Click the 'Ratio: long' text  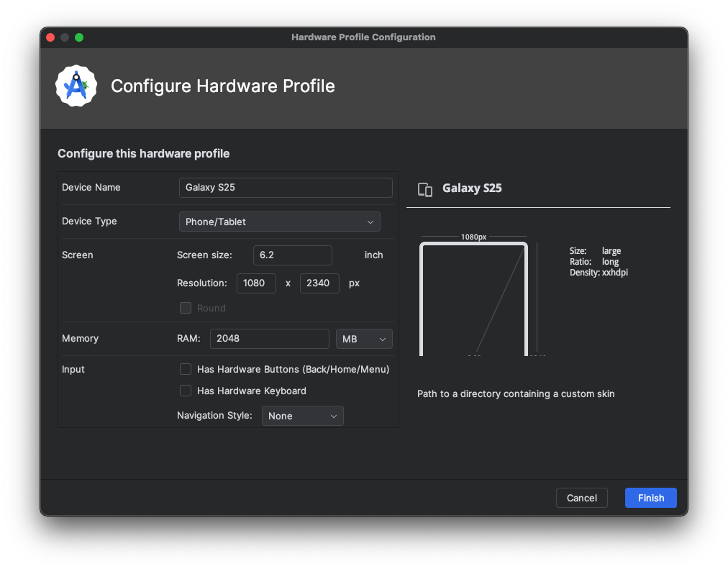594,262
